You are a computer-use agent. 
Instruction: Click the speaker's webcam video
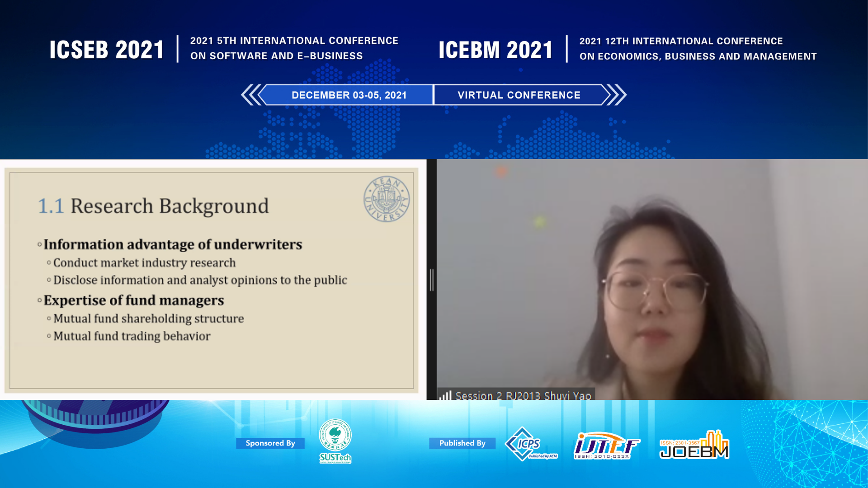pos(652,279)
